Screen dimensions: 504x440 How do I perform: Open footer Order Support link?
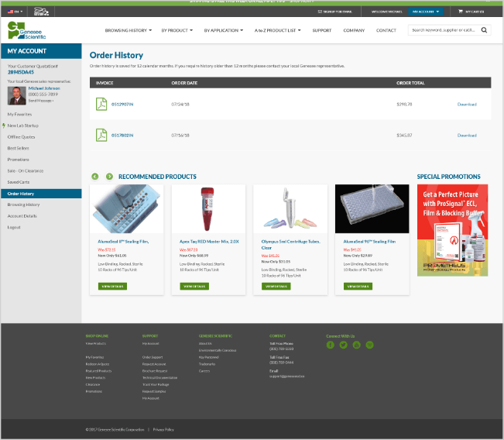coord(153,357)
